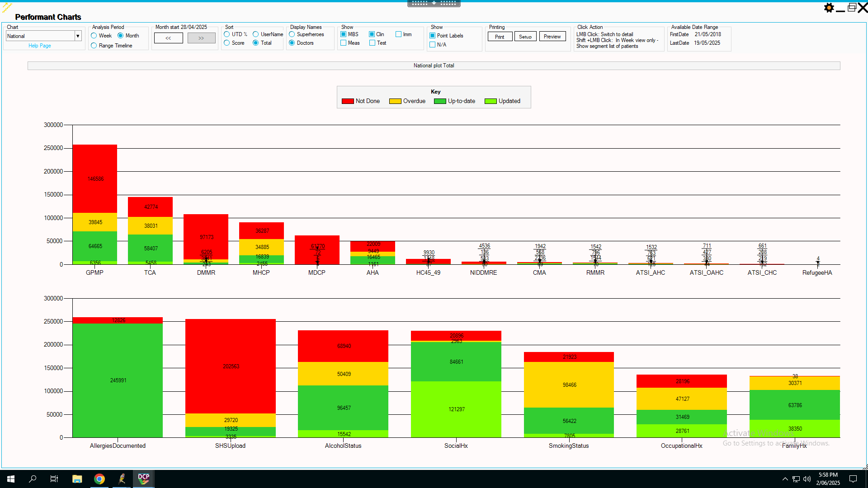Toggle the Point Labels checkbox
The width and height of the screenshot is (868, 488).
pos(433,36)
